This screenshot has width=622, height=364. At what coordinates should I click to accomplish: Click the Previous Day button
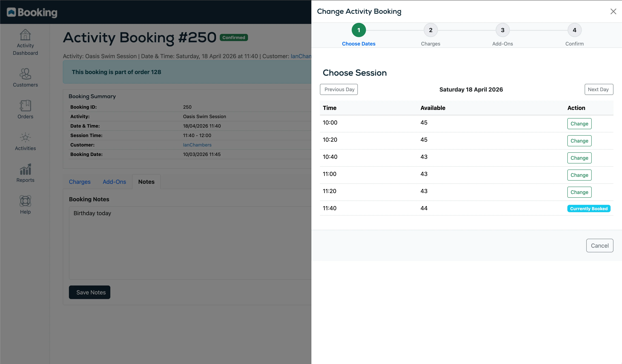(339, 89)
